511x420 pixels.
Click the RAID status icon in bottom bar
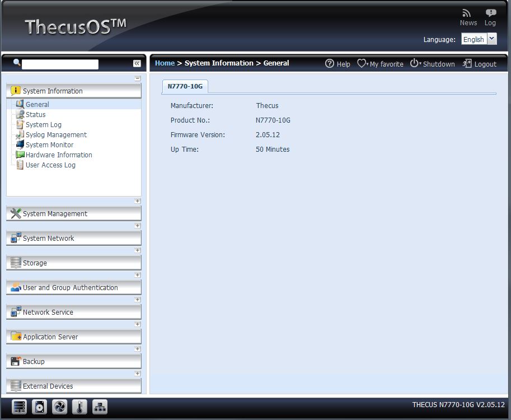tap(19, 407)
